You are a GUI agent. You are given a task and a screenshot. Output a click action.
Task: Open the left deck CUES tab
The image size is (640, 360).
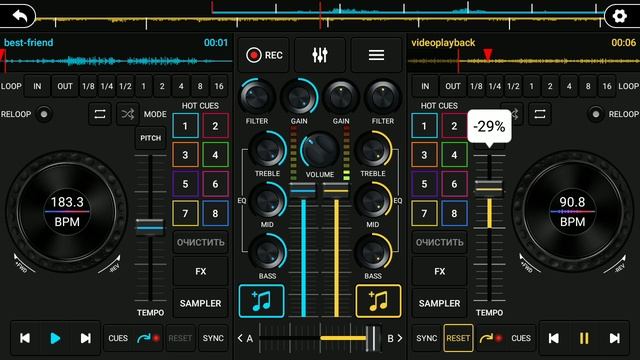[118, 338]
